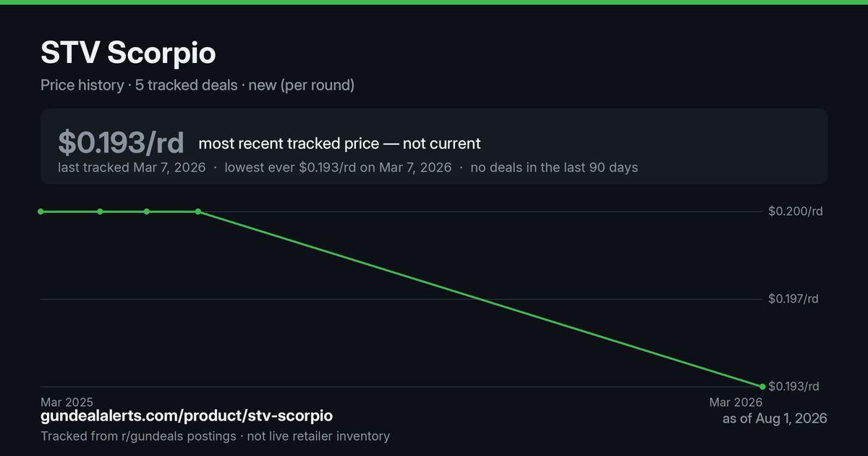Click the third data point on the price line
The image size is (868, 456).
[x=147, y=211]
